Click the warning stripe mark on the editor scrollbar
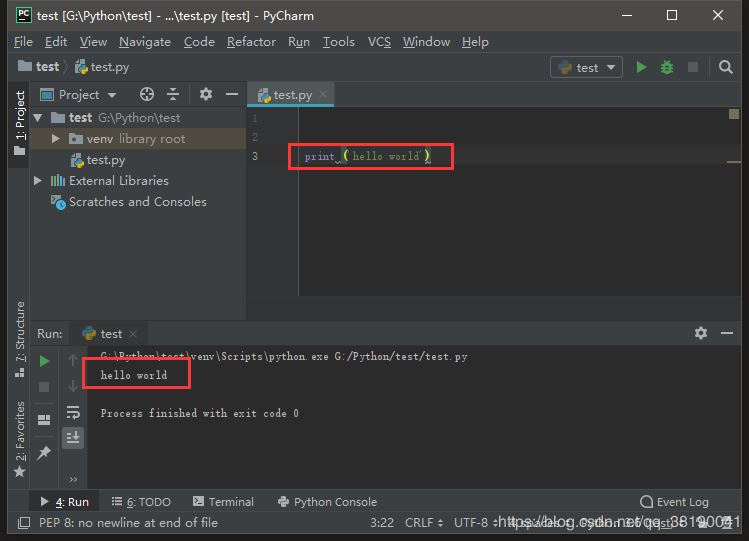This screenshot has height=541, width=749. pos(734,162)
